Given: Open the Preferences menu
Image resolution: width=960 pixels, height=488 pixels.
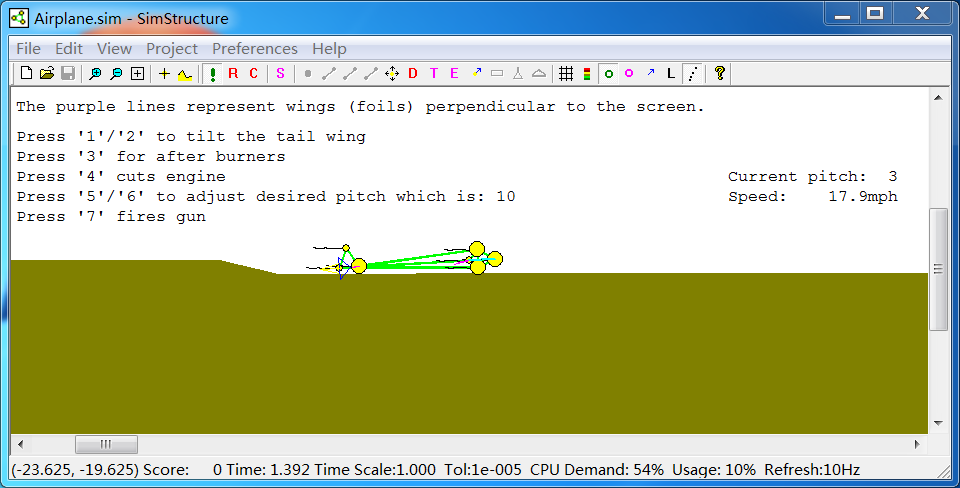Looking at the screenshot, I should [254, 48].
